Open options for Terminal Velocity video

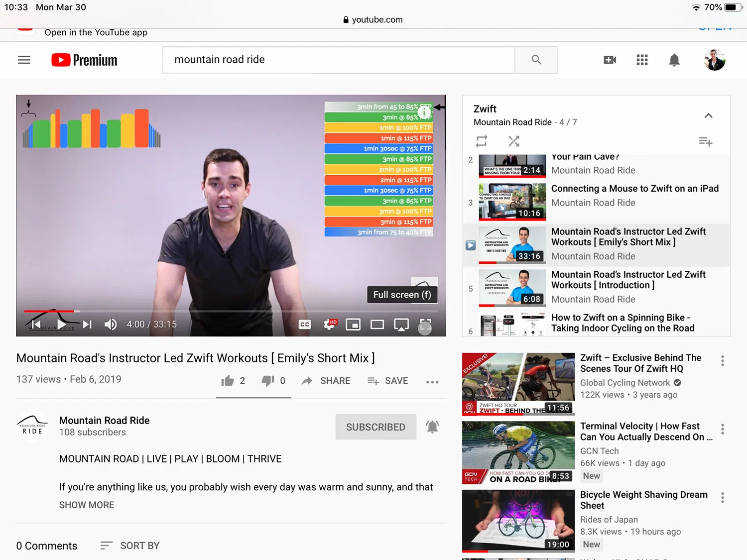pyautogui.click(x=723, y=429)
